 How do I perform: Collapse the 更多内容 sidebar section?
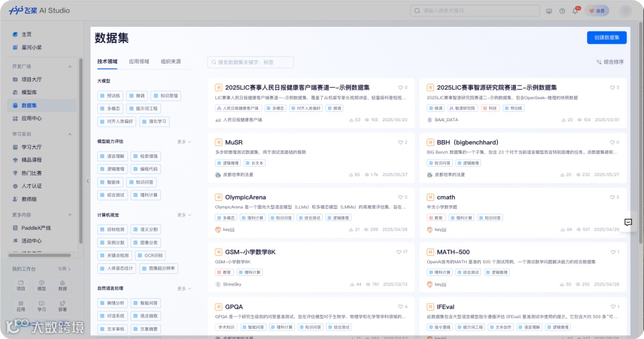(69, 215)
